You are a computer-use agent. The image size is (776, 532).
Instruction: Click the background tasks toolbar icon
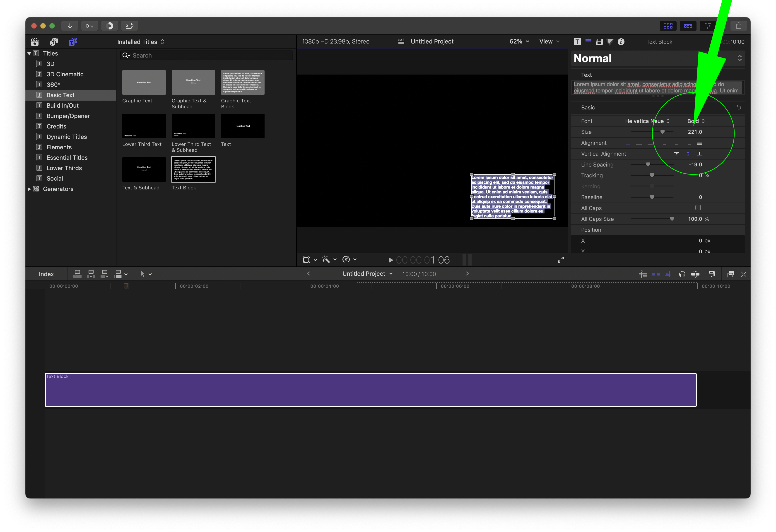[110, 26]
